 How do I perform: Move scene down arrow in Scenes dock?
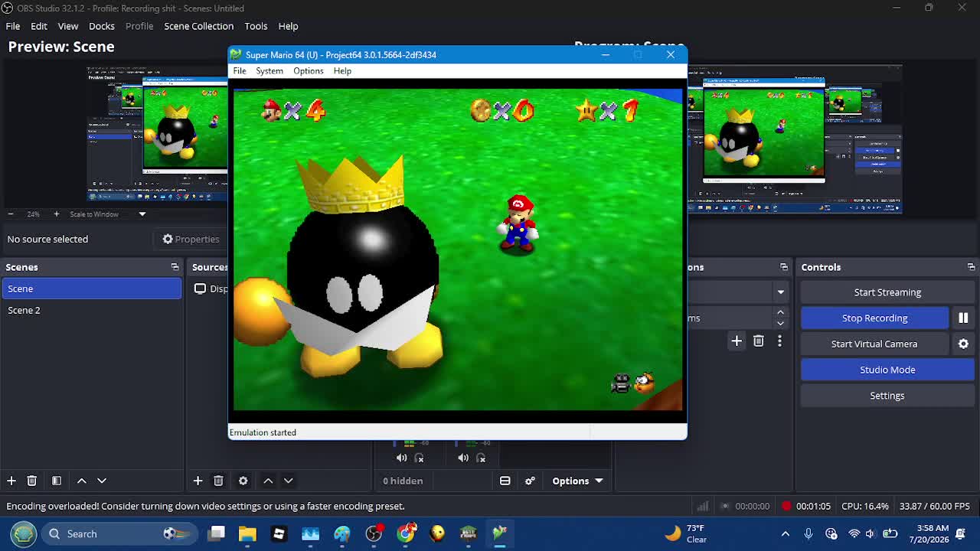tap(102, 481)
